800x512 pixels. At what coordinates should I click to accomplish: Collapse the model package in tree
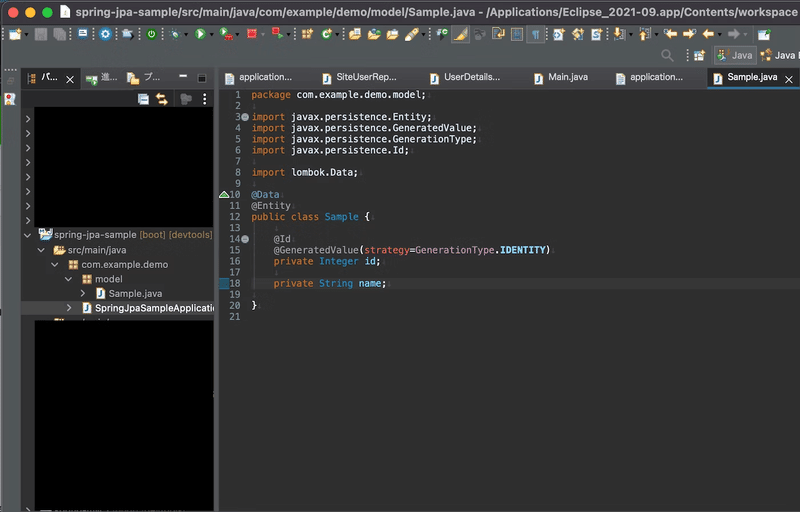pyautogui.click(x=70, y=279)
